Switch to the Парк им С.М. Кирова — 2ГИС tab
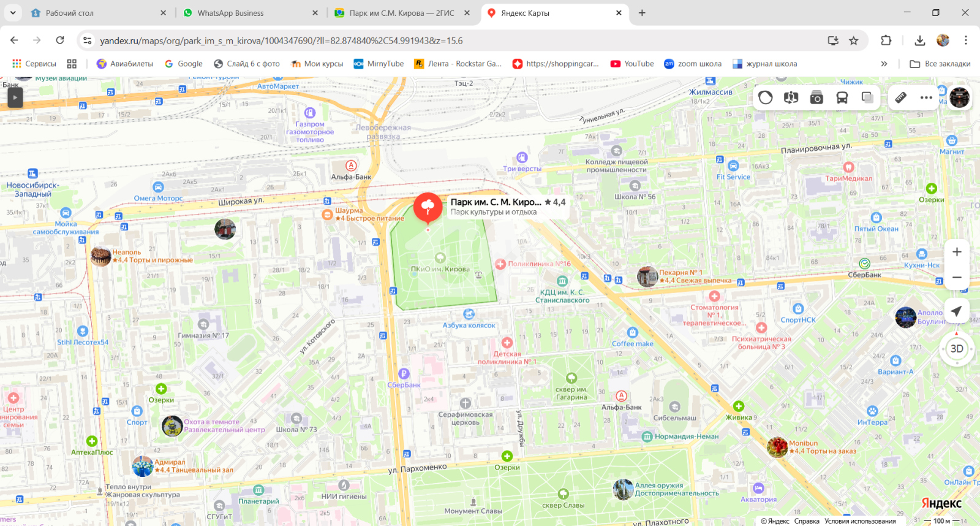The height and width of the screenshot is (526, 980). click(x=402, y=13)
